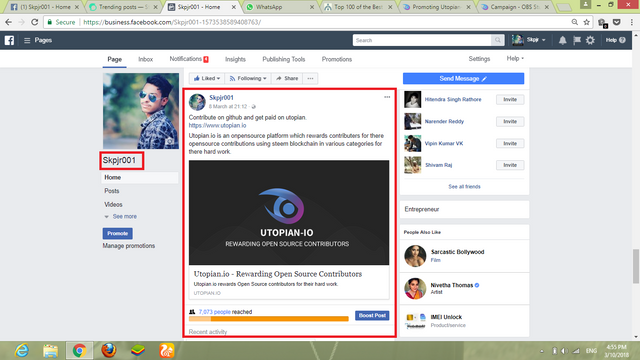Invite Narender Reddy
640x360 pixels.
[510, 122]
